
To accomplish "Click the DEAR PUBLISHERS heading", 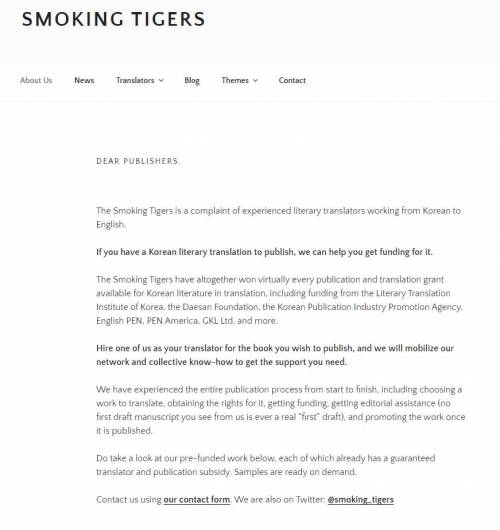I will pos(138,161).
